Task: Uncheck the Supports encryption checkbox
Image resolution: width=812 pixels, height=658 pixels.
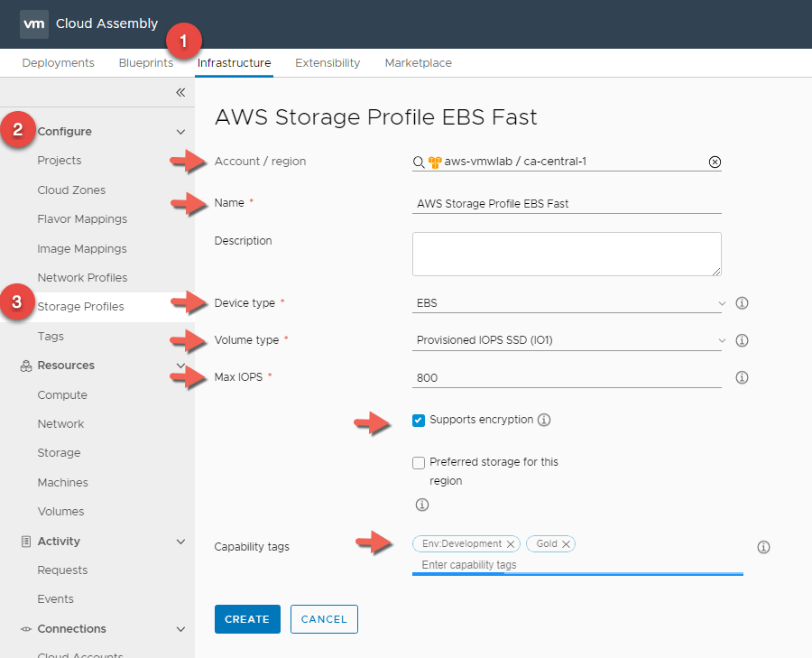Action: click(x=419, y=421)
